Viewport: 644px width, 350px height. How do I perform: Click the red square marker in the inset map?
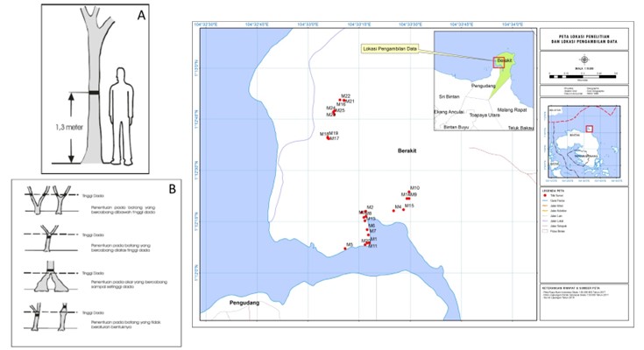pyautogui.click(x=500, y=62)
